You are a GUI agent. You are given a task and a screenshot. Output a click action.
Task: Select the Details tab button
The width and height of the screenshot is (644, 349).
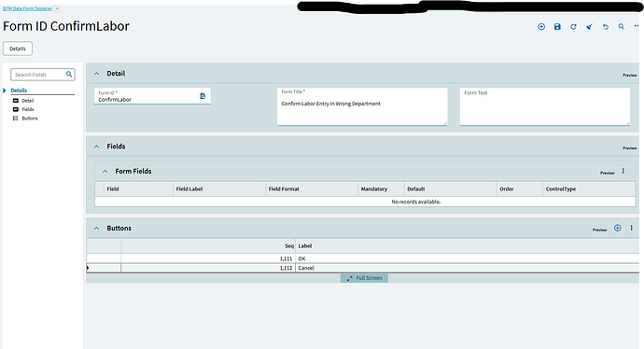pos(18,49)
